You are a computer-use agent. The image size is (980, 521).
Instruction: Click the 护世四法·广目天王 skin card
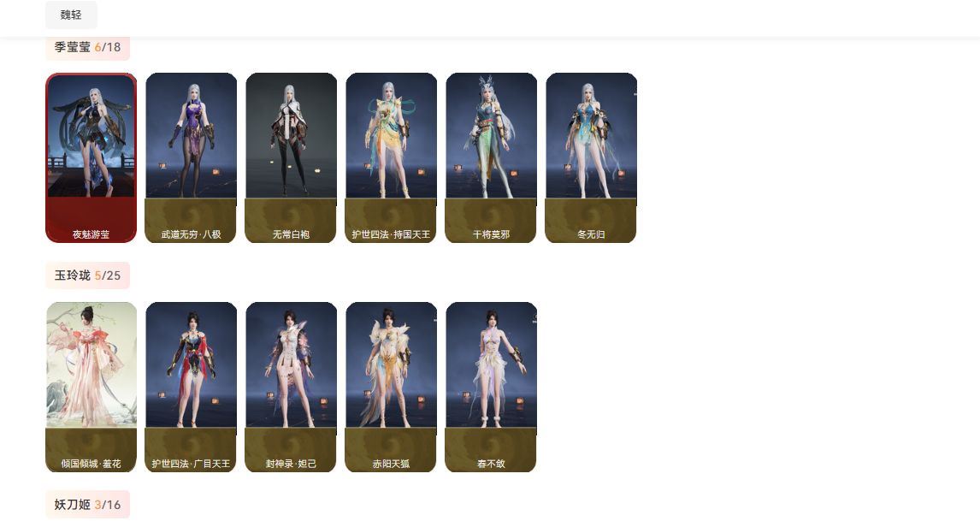pos(192,388)
